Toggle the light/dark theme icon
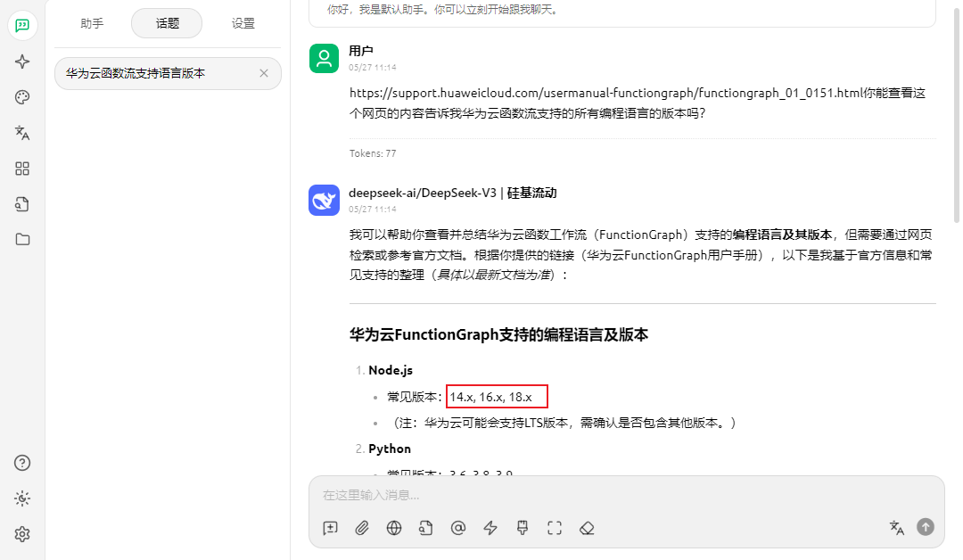 (22, 498)
